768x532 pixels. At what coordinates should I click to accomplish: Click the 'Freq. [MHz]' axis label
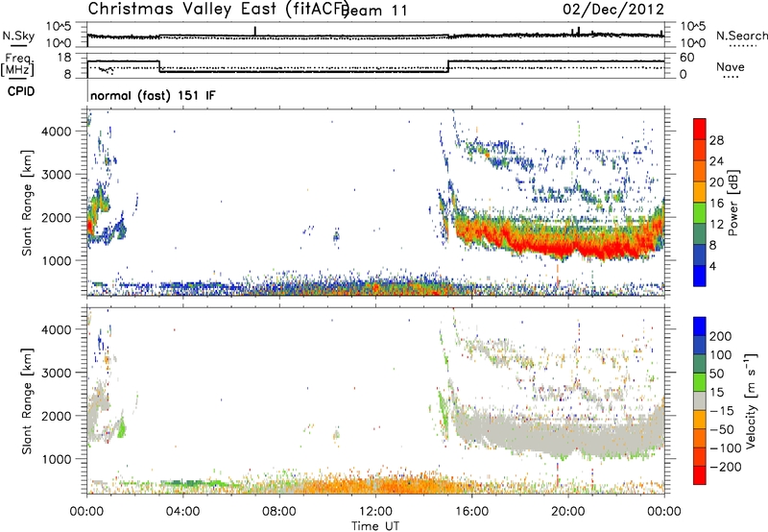(17, 64)
